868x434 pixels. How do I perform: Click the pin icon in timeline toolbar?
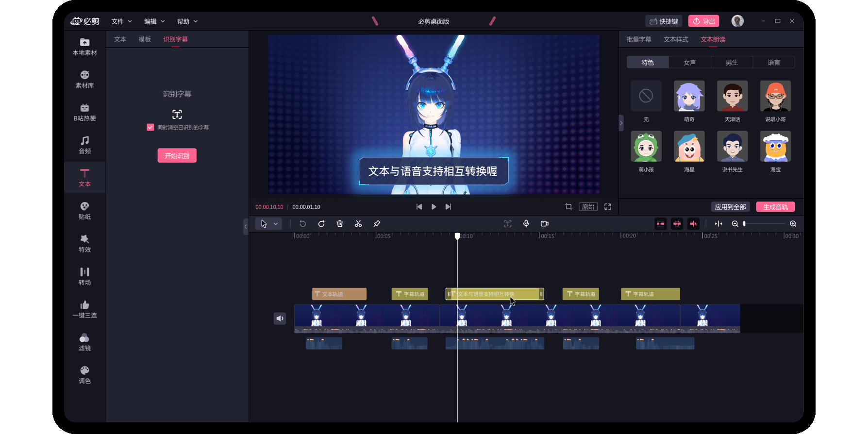[x=377, y=224]
